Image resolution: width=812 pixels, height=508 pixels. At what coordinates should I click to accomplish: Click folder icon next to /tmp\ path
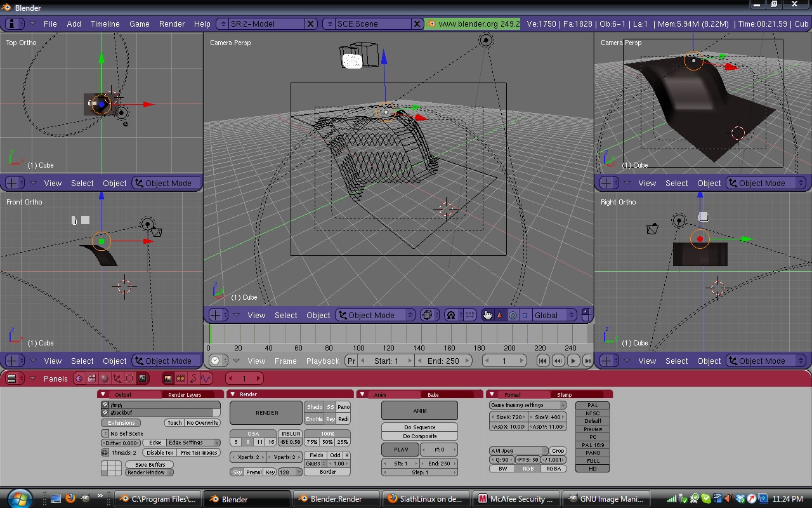(105, 404)
